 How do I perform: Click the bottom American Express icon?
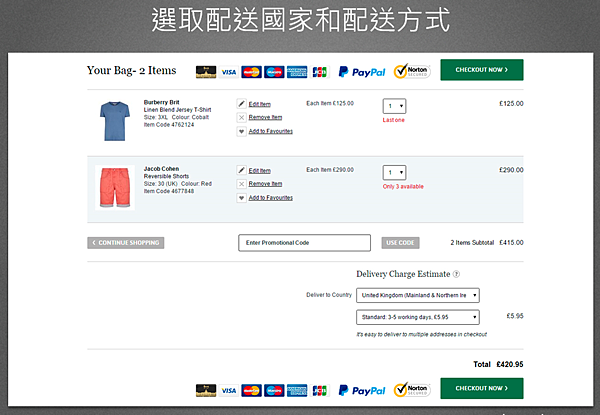[x=297, y=391]
